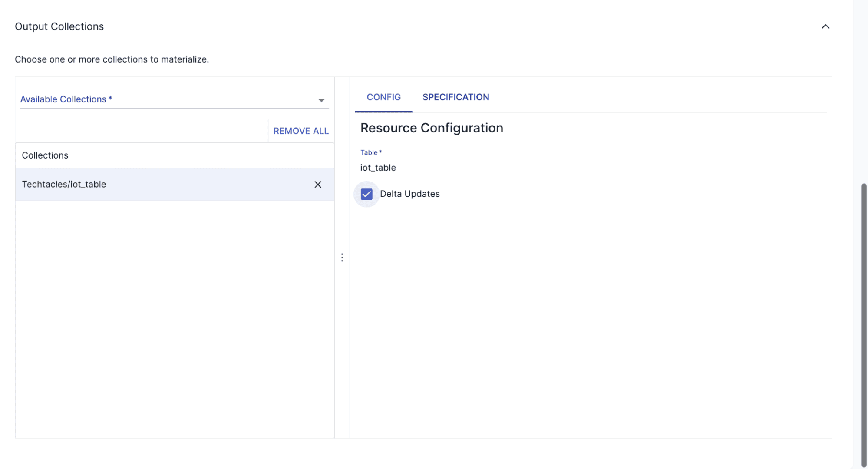868x469 pixels.
Task: Open the SPECIFICATION view for iot_table
Action: click(x=455, y=97)
